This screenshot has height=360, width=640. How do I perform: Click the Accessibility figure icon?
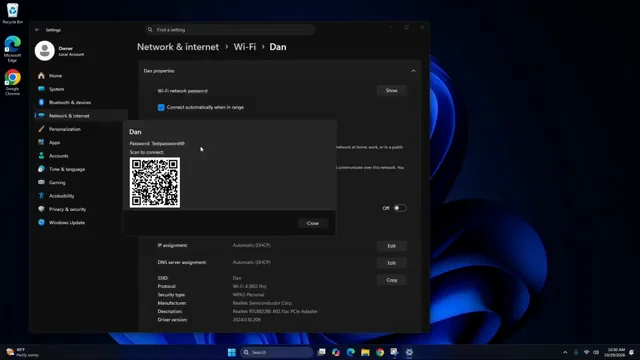coord(41,196)
